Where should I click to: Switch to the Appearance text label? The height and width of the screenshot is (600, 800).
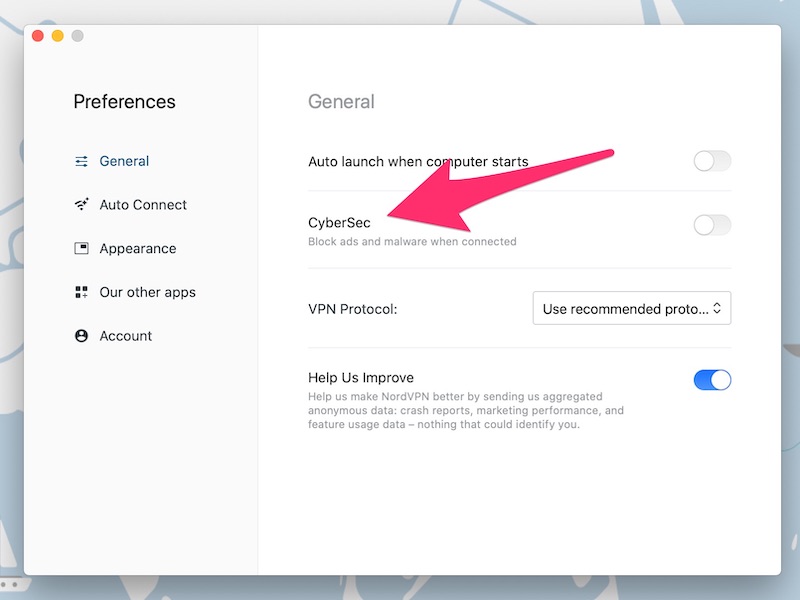tap(137, 249)
